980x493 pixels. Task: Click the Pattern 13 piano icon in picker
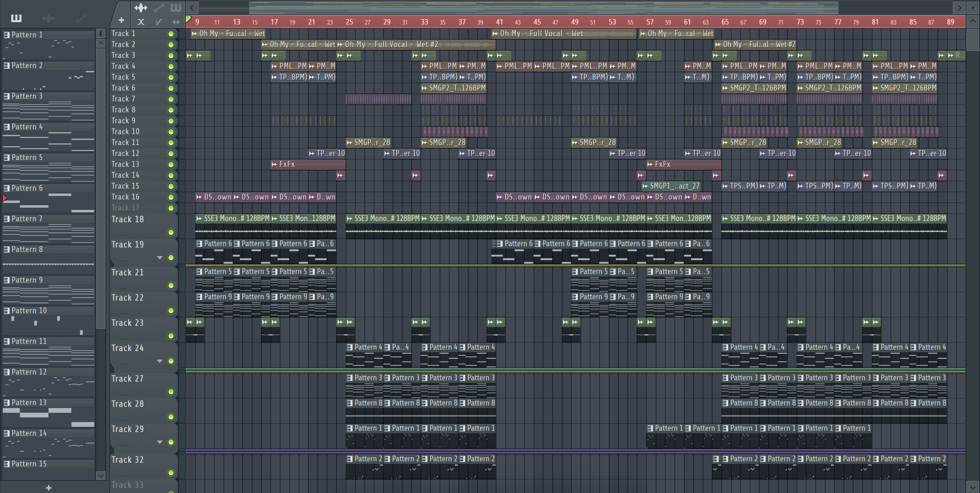point(6,402)
